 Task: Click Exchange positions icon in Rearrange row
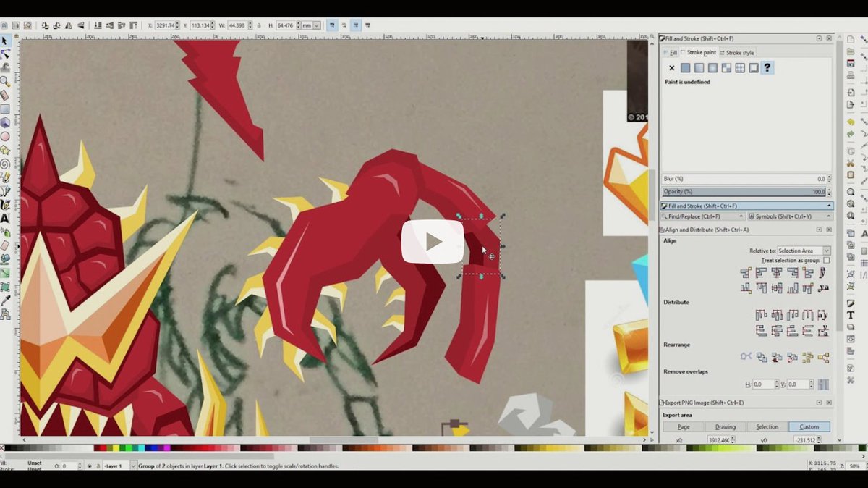[x=762, y=358]
